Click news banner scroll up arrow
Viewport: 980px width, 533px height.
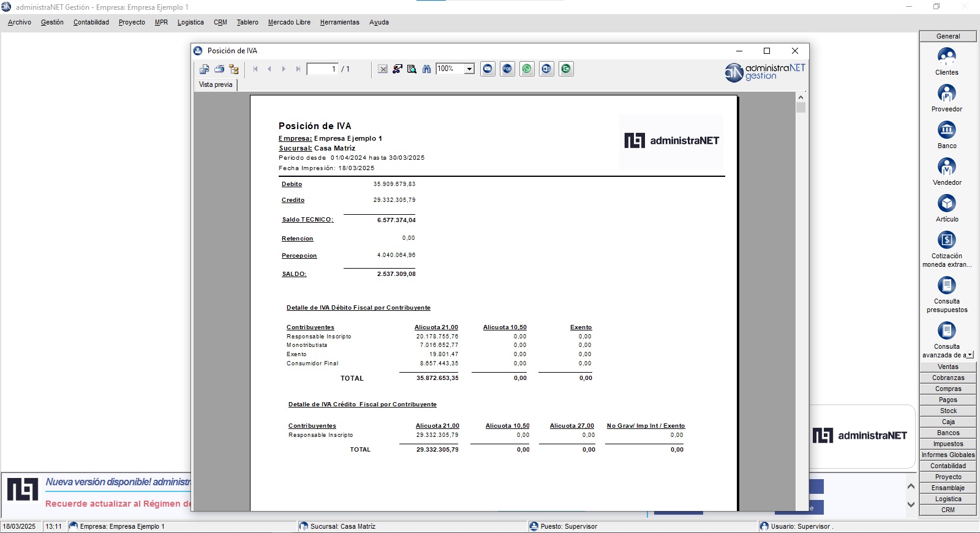click(911, 486)
